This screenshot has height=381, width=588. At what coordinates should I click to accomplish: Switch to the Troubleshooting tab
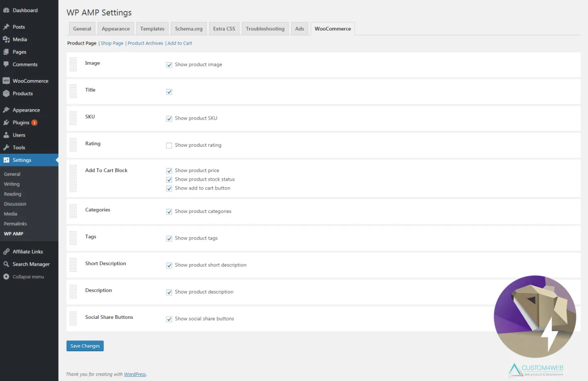[265, 28]
